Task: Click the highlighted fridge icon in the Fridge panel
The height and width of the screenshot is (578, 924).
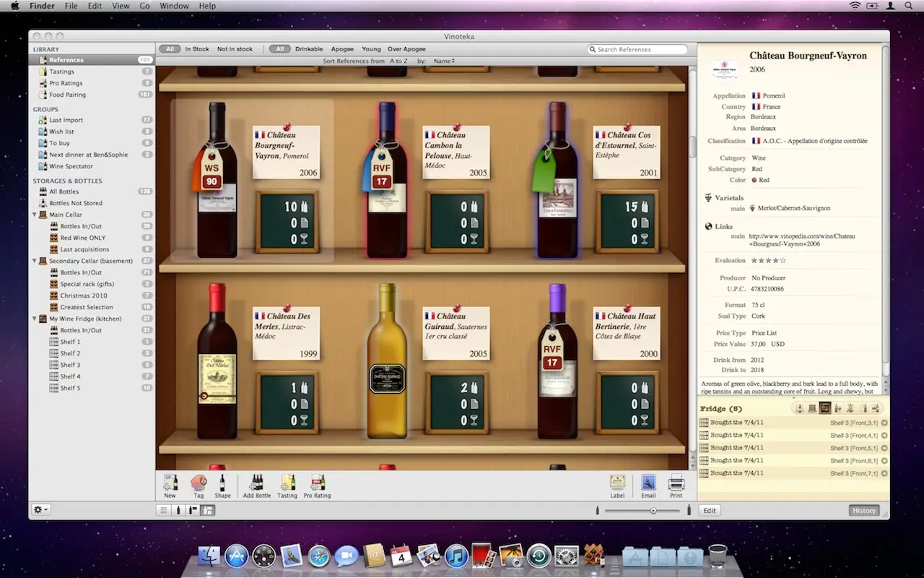Action: (825, 408)
